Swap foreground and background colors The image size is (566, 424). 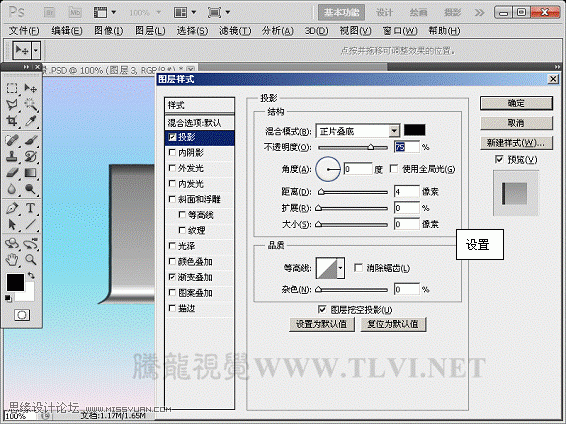click(31, 276)
